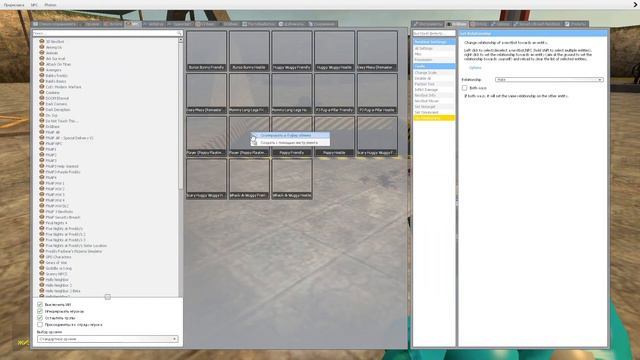640x360 pixels.
Task: Click the category icon beside Cookies
Action: (x=42, y=92)
